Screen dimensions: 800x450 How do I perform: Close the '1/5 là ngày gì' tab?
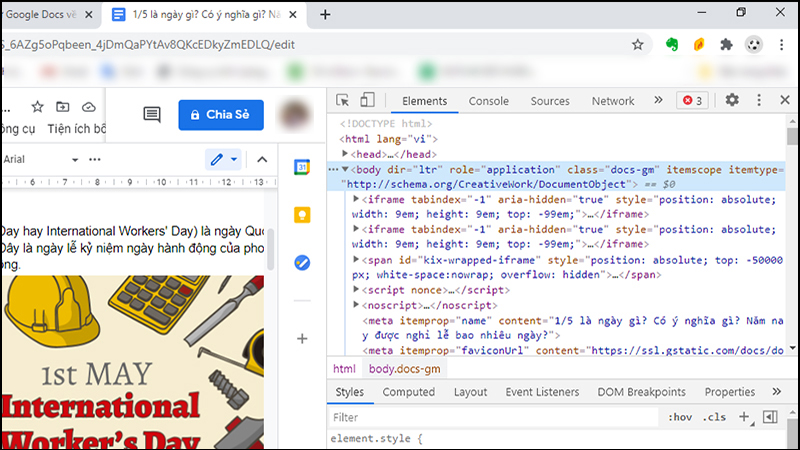[293, 15]
